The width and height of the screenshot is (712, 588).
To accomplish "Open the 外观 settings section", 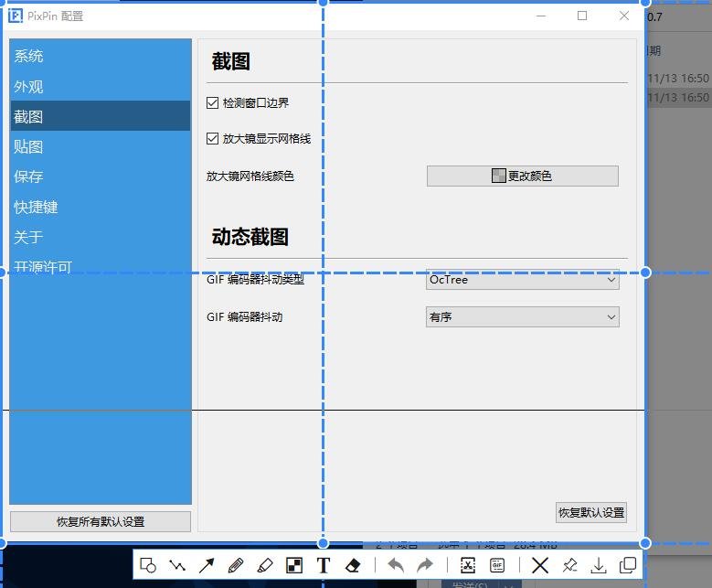I will [x=28, y=87].
